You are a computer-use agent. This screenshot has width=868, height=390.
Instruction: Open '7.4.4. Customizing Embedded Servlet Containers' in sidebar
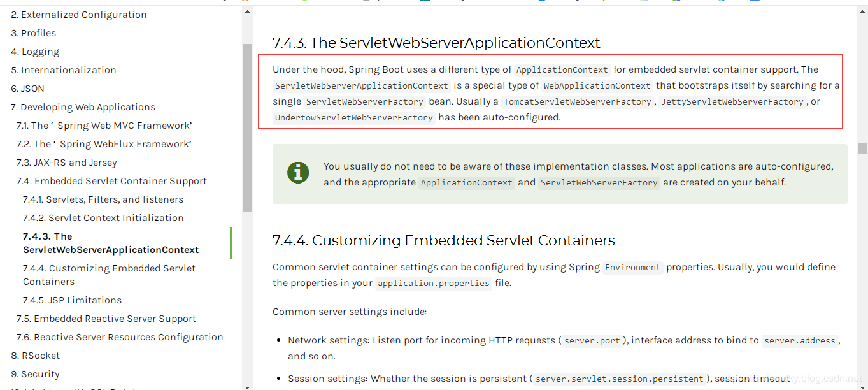110,275
